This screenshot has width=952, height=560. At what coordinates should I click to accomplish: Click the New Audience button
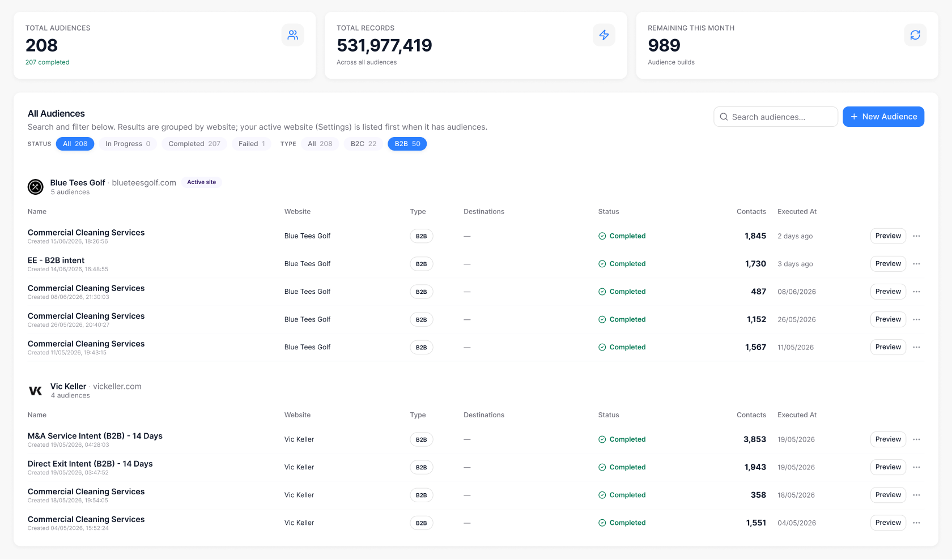(x=883, y=117)
